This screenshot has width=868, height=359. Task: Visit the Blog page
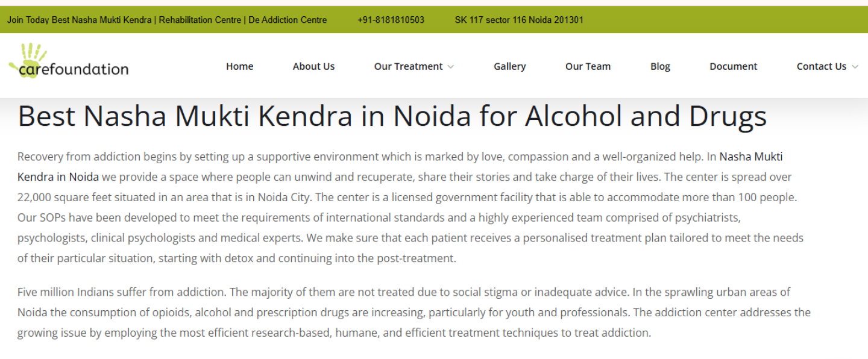coord(660,66)
